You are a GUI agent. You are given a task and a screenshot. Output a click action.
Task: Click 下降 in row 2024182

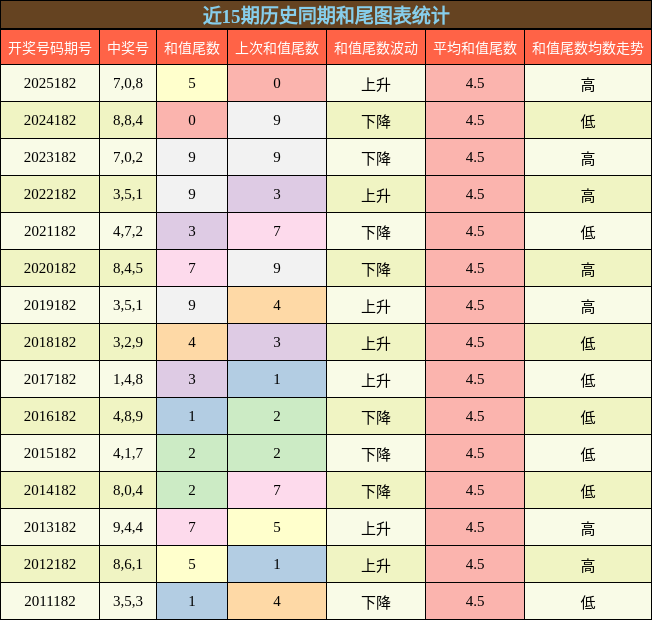(376, 122)
